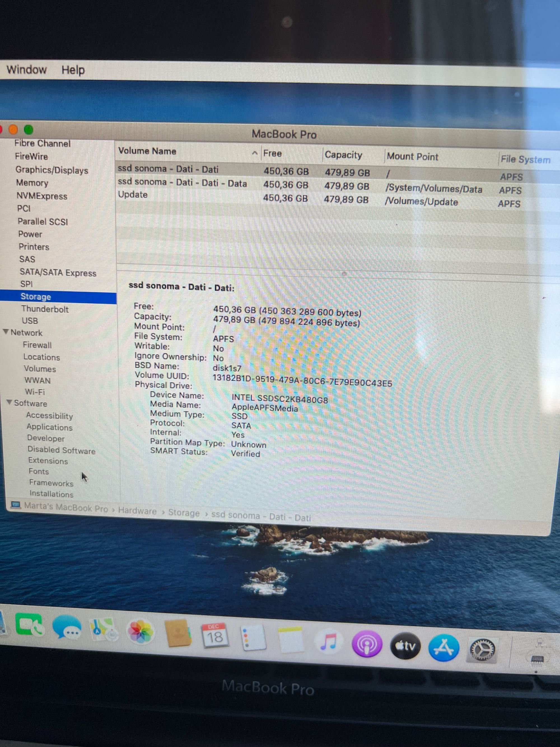Select NVMExpress in sidebar

pyautogui.click(x=42, y=196)
